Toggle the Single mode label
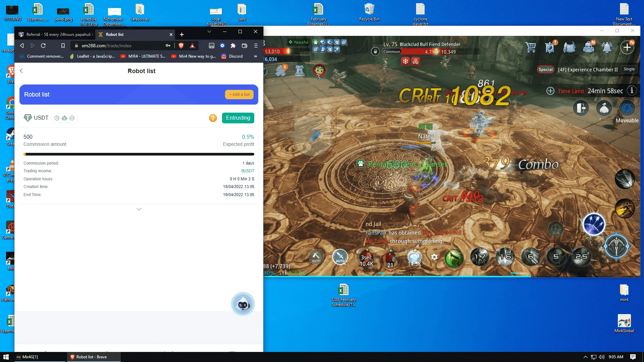 (629, 69)
